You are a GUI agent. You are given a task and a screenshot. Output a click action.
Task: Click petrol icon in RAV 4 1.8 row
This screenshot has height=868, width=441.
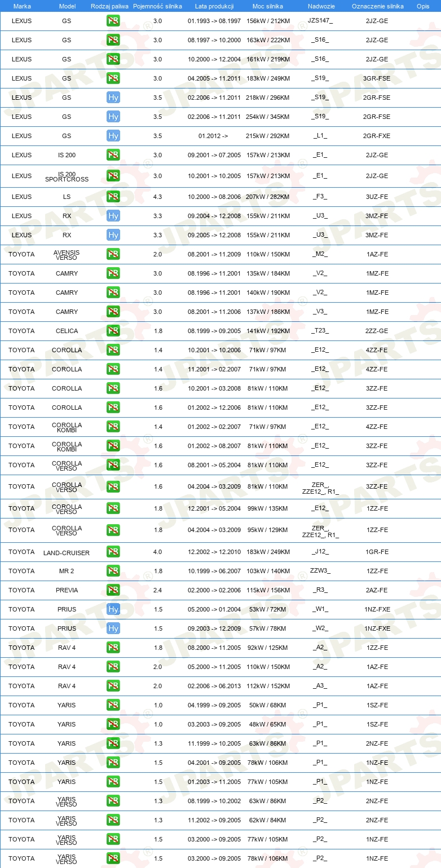tap(113, 648)
